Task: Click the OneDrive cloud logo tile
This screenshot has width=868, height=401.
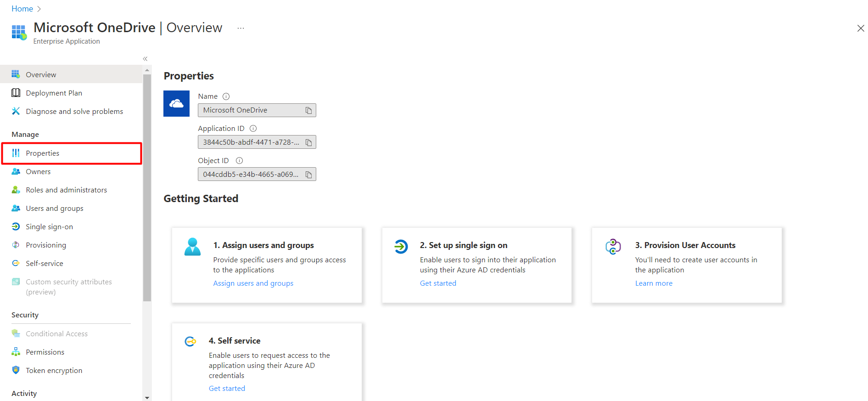Action: pos(176,103)
